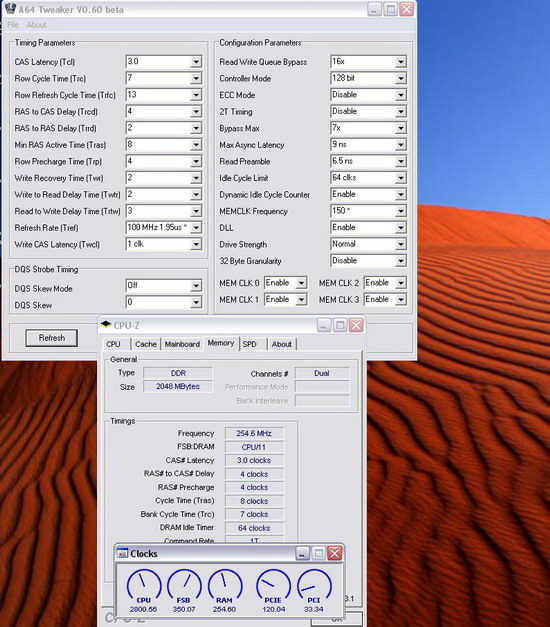Open the Max Async Latency dropdown
This screenshot has width=550, height=627.
[400, 145]
